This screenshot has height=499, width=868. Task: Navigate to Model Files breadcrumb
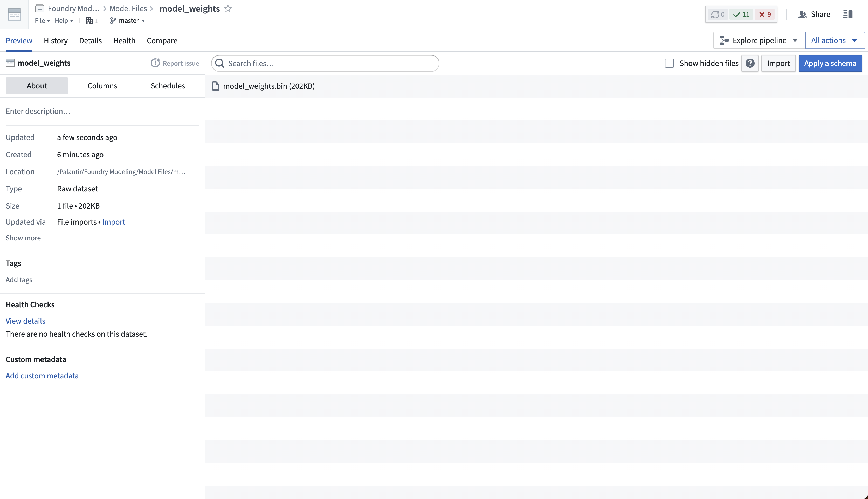coord(128,8)
